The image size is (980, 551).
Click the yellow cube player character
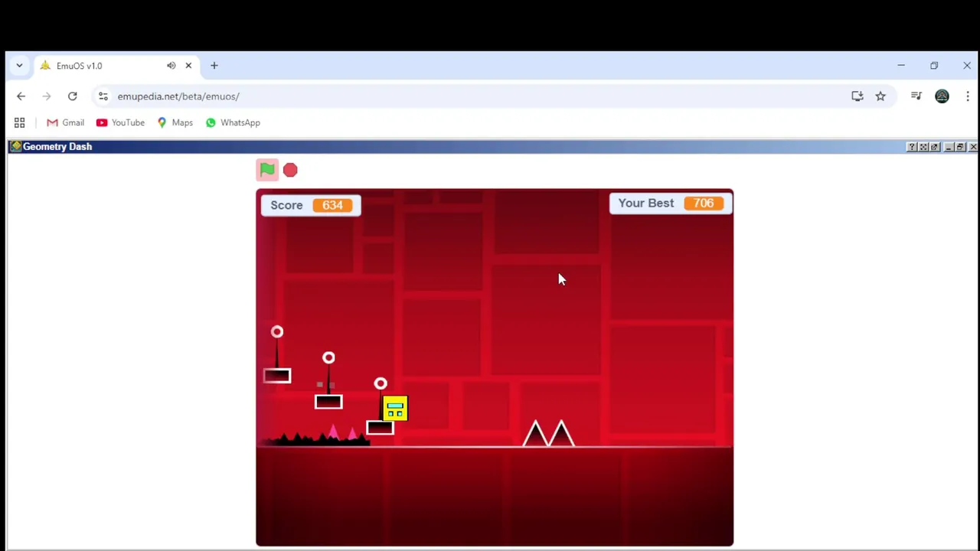click(395, 409)
